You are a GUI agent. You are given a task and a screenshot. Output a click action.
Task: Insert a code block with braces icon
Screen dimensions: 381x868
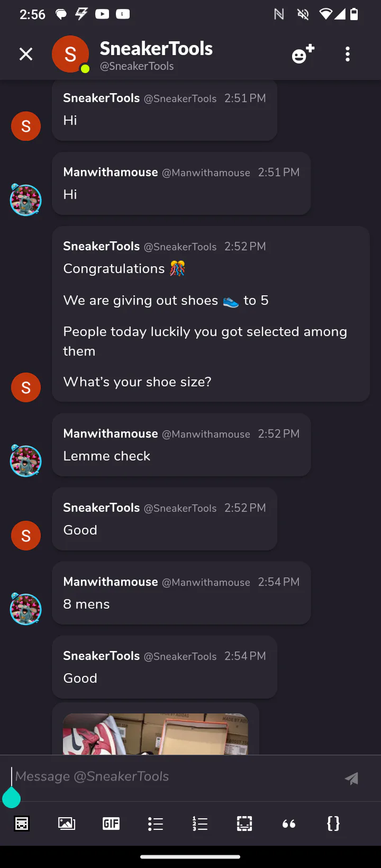click(333, 824)
